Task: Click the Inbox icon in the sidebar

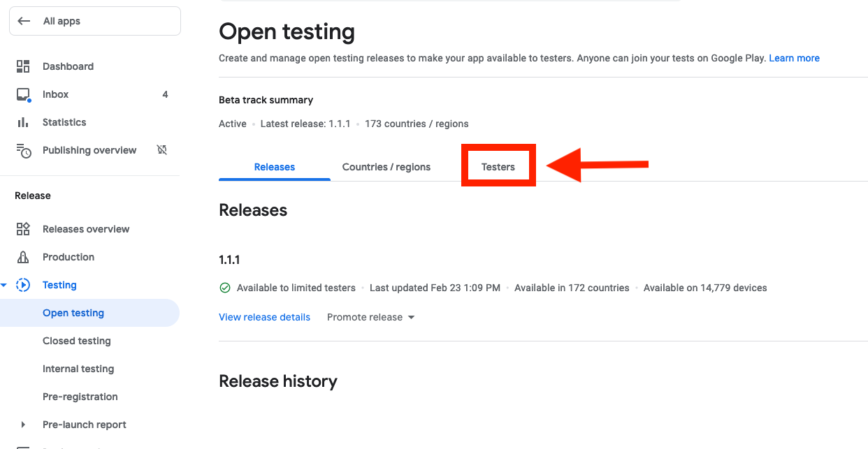Action: click(23, 94)
